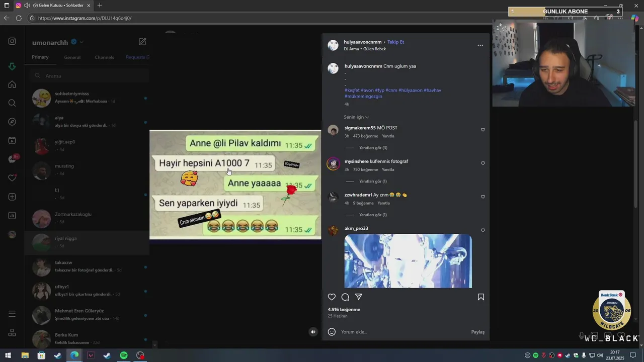
Task: Share the post with paper plane icon
Action: click(359, 297)
